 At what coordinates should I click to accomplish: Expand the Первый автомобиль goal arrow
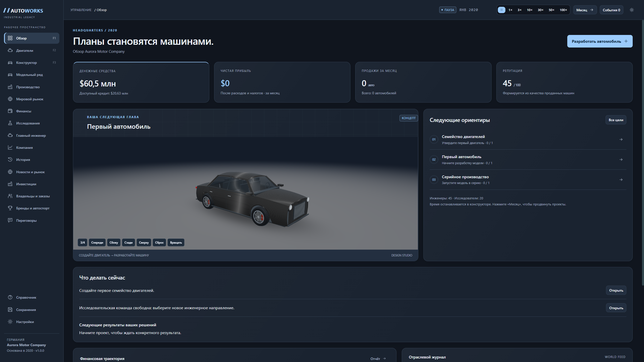click(621, 160)
